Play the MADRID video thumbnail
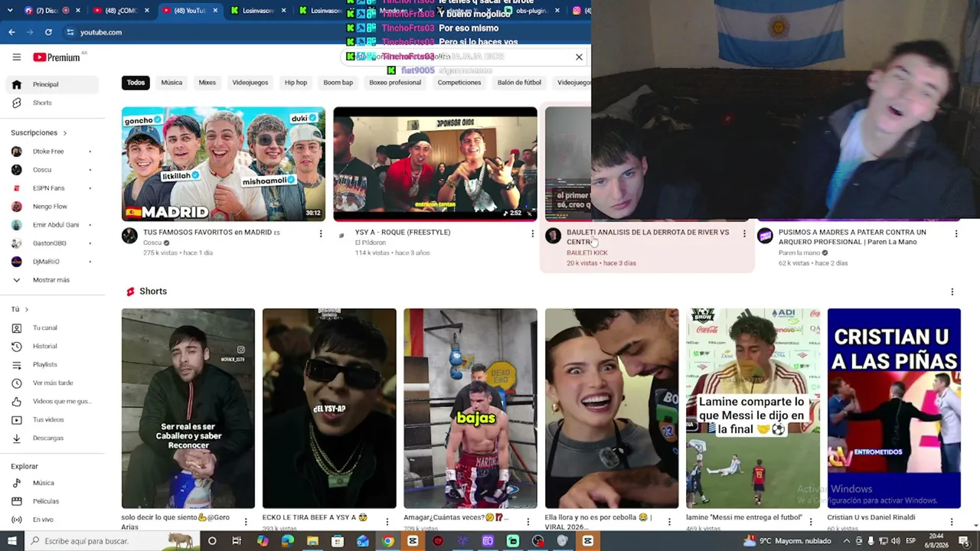 tap(224, 165)
